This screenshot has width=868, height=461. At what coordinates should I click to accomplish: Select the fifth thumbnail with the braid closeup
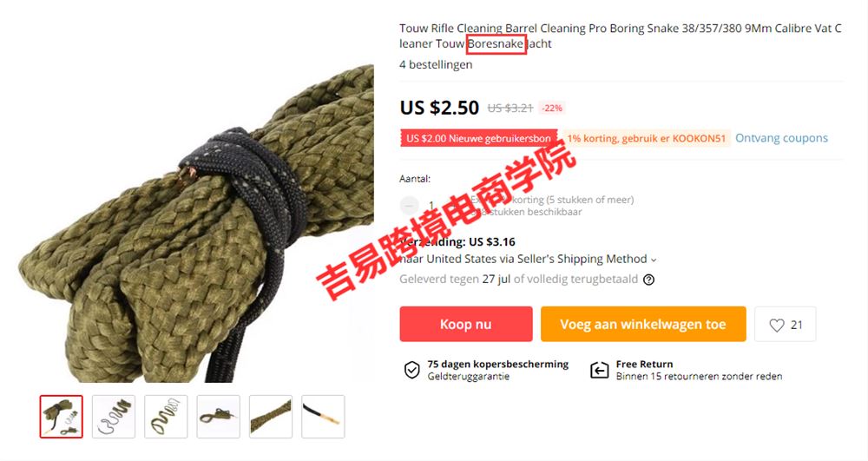(271, 417)
